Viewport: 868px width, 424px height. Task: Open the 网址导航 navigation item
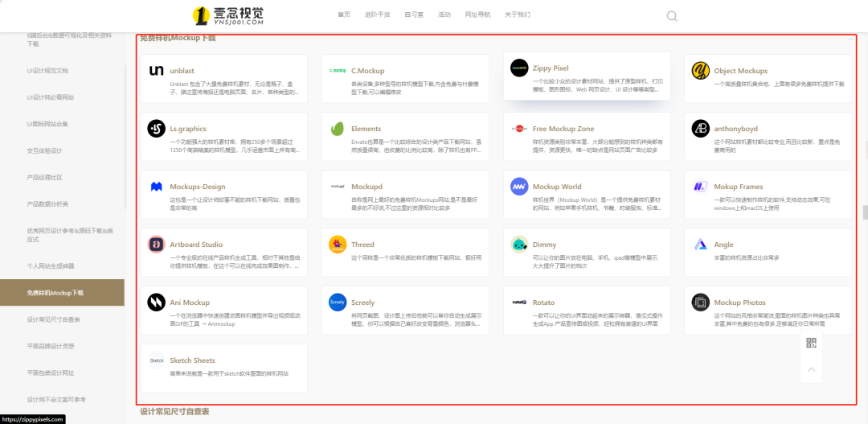point(477,15)
